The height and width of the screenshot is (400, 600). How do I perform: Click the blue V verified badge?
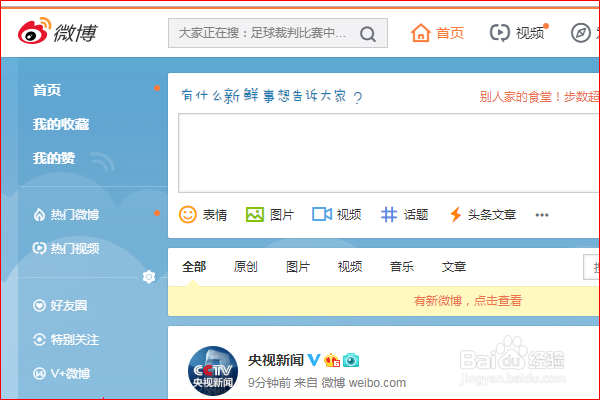point(314,360)
